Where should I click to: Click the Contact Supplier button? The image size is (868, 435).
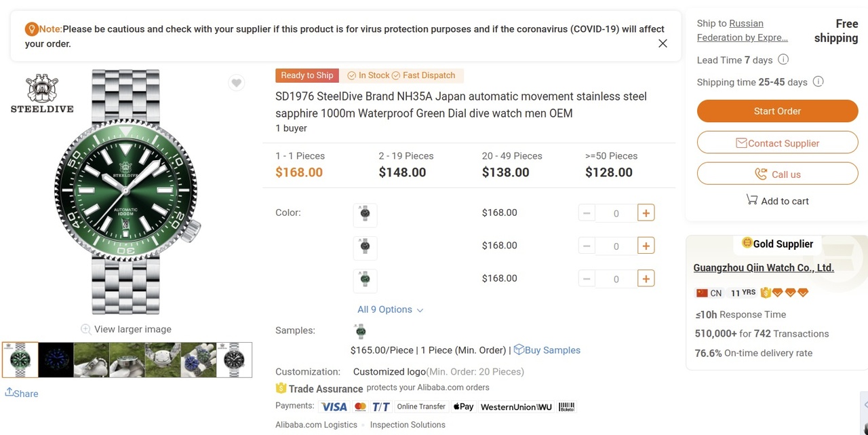777,143
